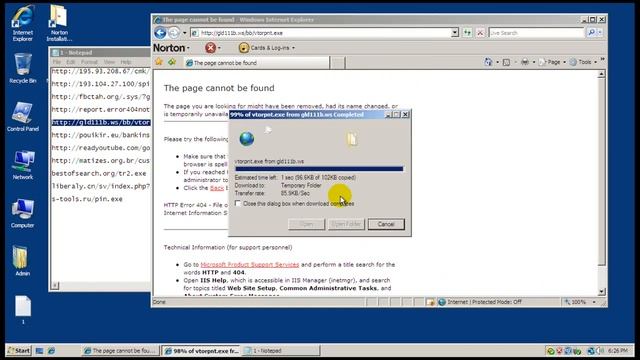Screen dimensions: 640x360
Task: Click the Back link in error page
Action: pyautogui.click(x=217, y=188)
